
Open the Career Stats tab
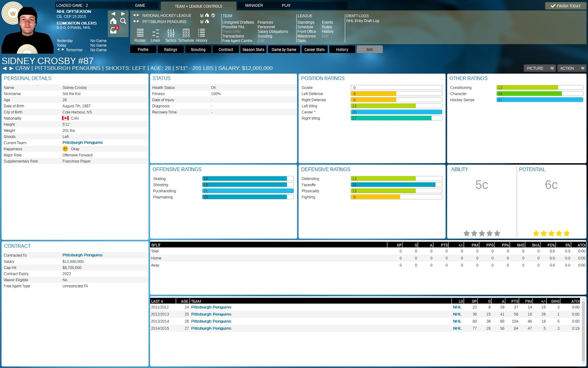click(314, 49)
